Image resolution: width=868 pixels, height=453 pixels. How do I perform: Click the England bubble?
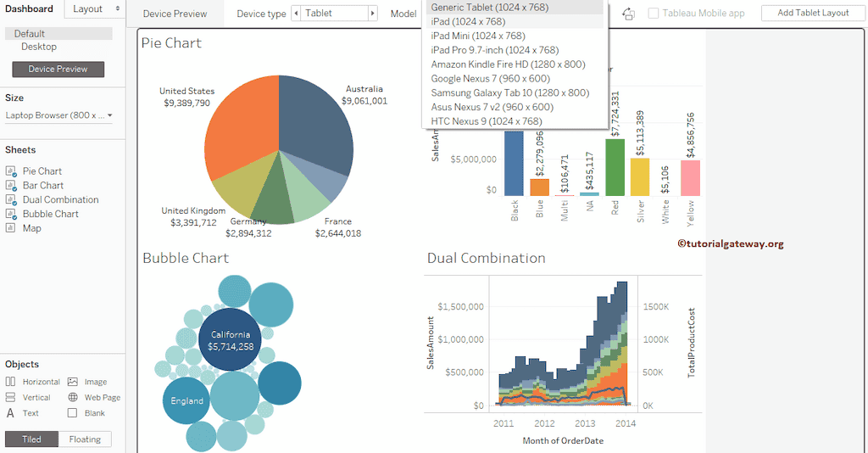(186, 401)
